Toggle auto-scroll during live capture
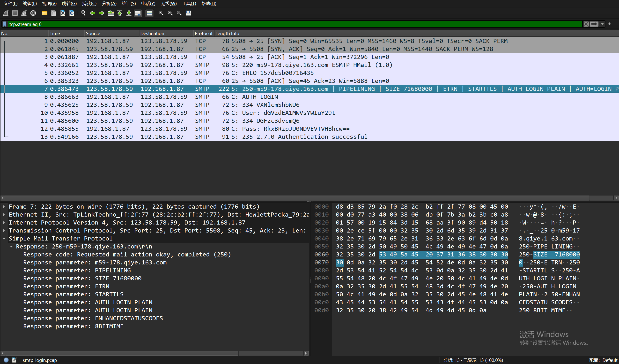This screenshot has width=619, height=364. pos(138,13)
